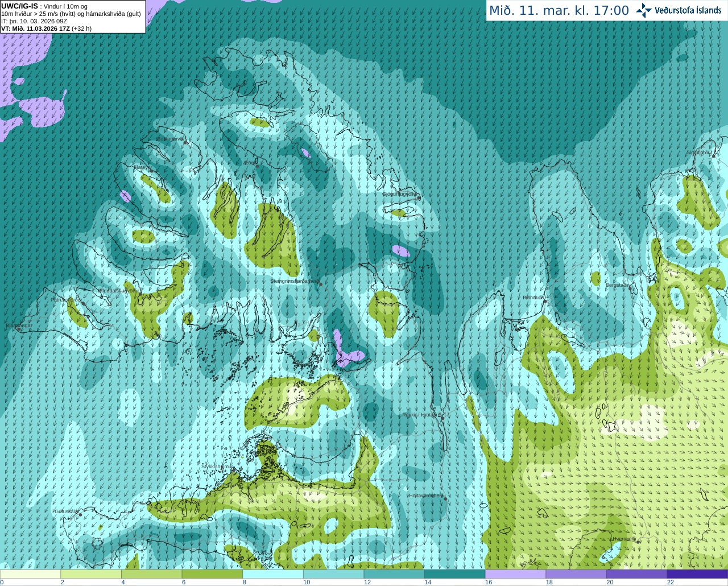The image size is (728, 586).
Task: Click the Siglufjörður station marker
Action: (x=713, y=156)
